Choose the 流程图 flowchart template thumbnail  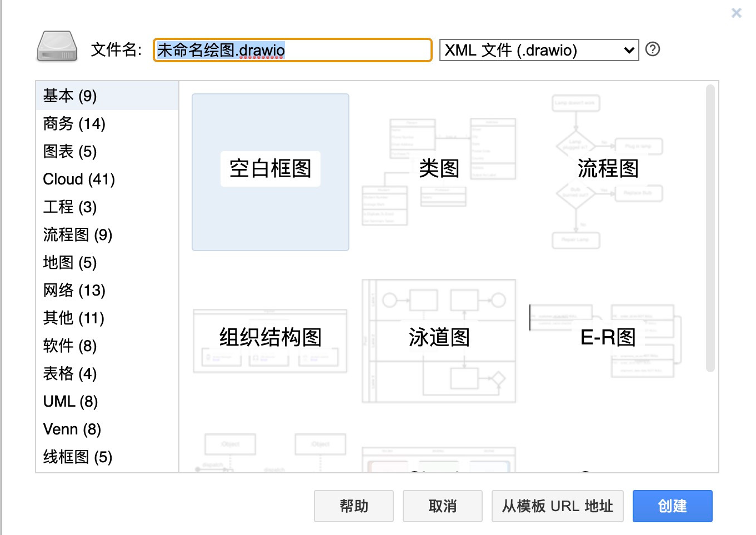pos(608,172)
